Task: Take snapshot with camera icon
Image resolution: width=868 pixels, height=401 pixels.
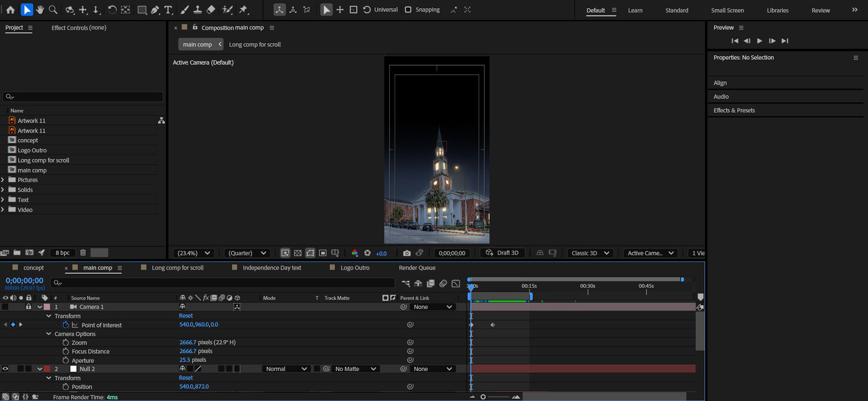Action: (x=407, y=253)
